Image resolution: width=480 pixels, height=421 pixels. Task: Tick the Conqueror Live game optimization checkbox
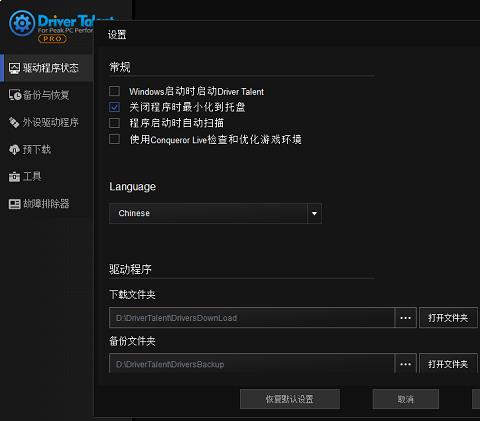click(x=114, y=139)
